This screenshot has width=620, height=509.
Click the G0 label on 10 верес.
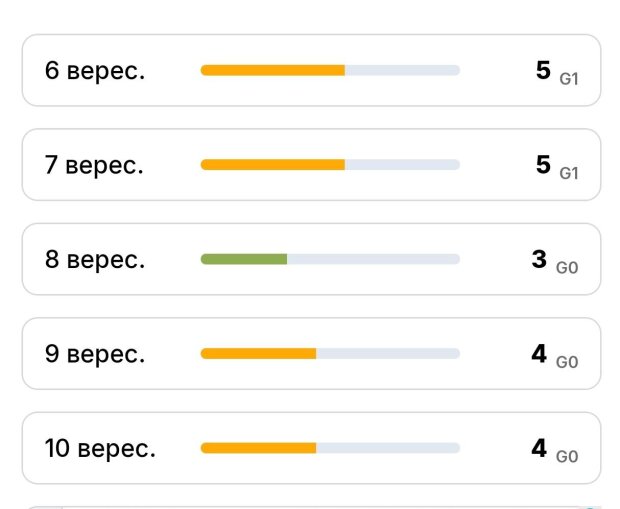click(567, 457)
